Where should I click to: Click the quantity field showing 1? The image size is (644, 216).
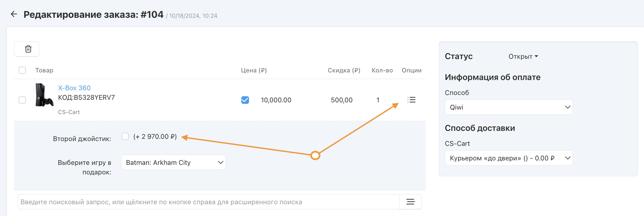378,100
